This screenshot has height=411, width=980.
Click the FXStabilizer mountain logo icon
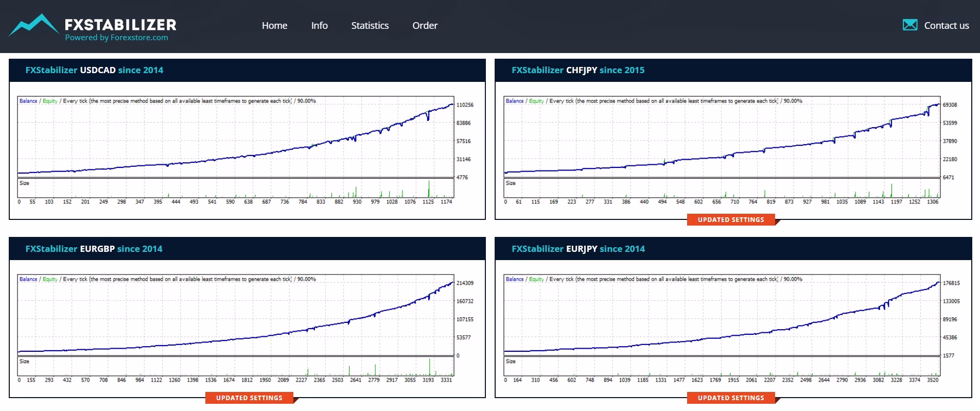[x=34, y=25]
